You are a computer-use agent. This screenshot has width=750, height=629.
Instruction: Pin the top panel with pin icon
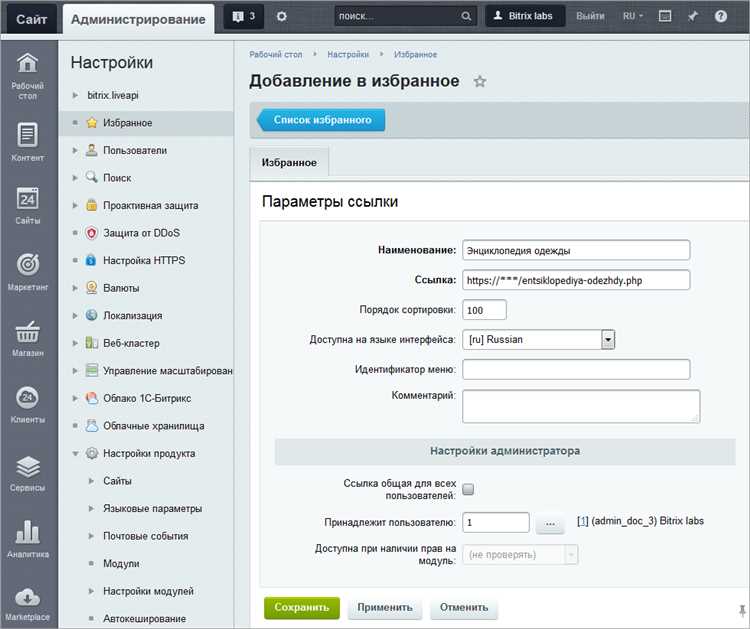tap(692, 16)
